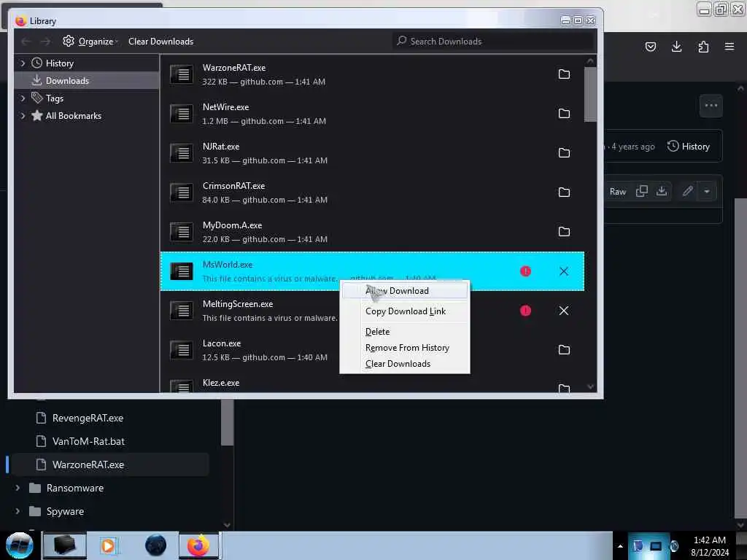Image resolution: width=747 pixels, height=560 pixels.
Task: Open the Organize dropdown menu
Action: coord(90,42)
